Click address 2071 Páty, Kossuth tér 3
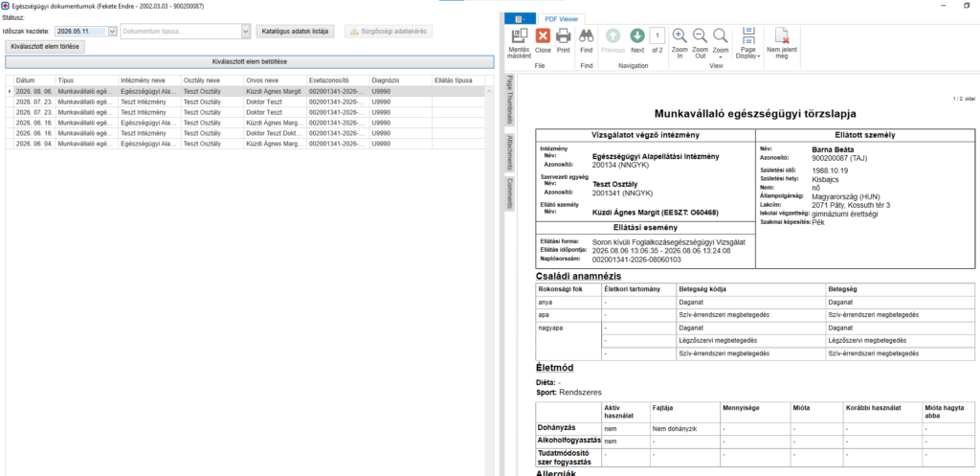This screenshot has height=476, width=980. point(851,205)
